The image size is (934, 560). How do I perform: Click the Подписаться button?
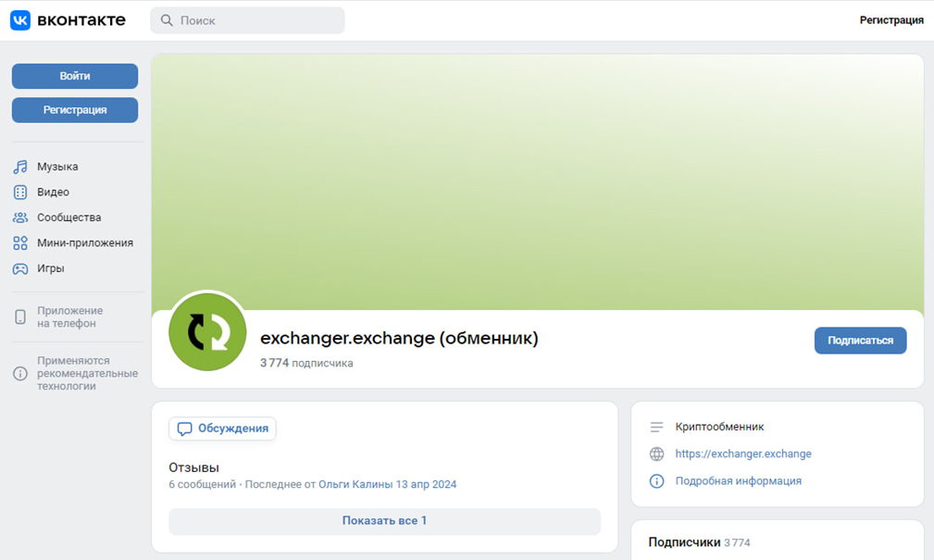click(x=860, y=341)
